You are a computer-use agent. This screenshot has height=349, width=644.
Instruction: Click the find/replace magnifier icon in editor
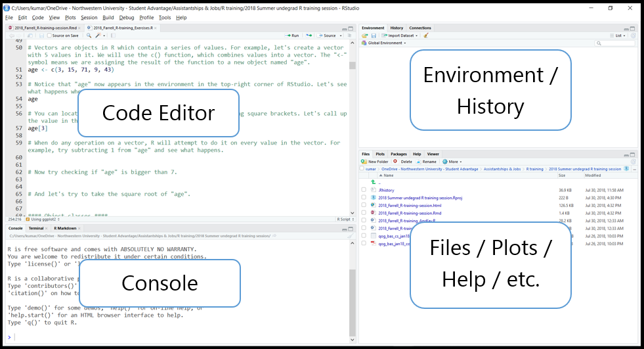tap(89, 35)
